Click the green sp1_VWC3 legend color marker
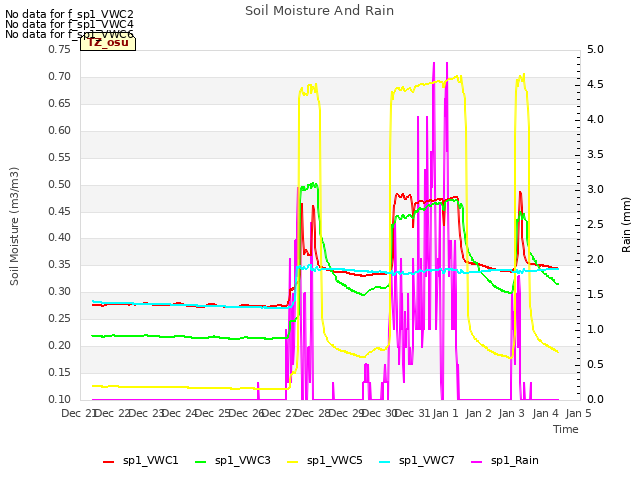The height and width of the screenshot is (480, 640). point(200,462)
